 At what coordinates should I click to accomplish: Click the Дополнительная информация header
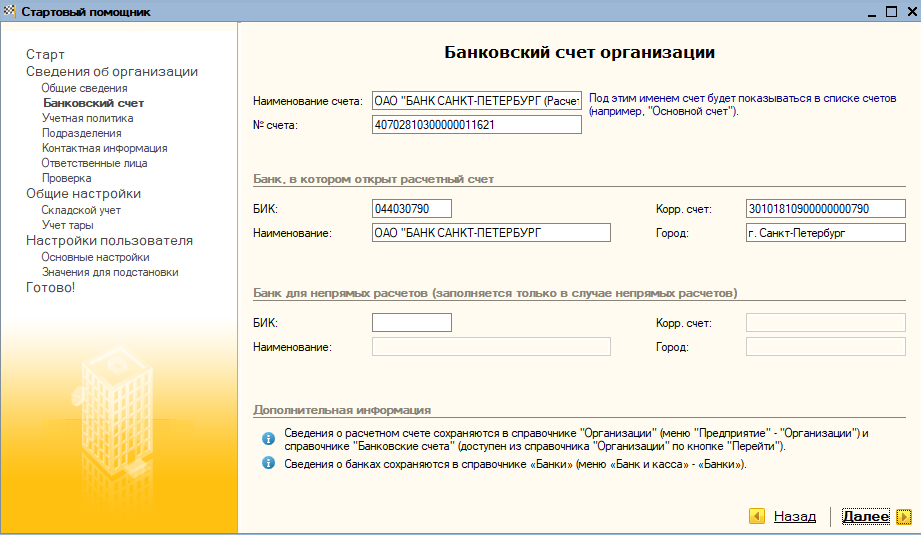point(342,410)
